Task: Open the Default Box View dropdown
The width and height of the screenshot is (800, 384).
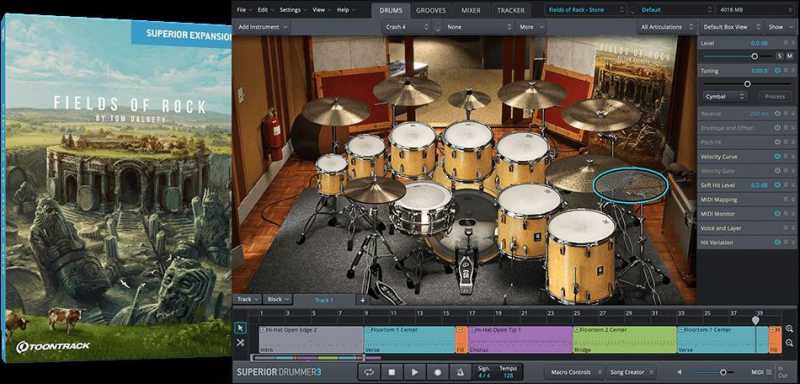Action: tap(731, 27)
